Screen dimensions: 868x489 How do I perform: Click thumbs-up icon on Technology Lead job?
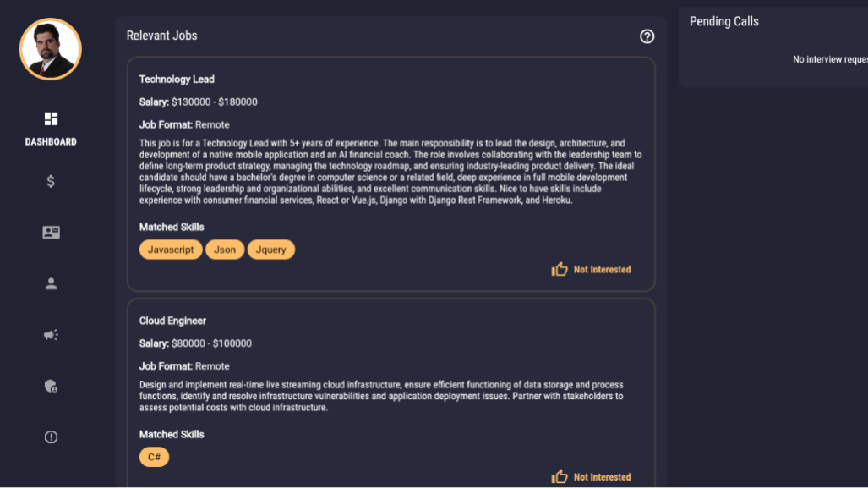pyautogui.click(x=560, y=269)
